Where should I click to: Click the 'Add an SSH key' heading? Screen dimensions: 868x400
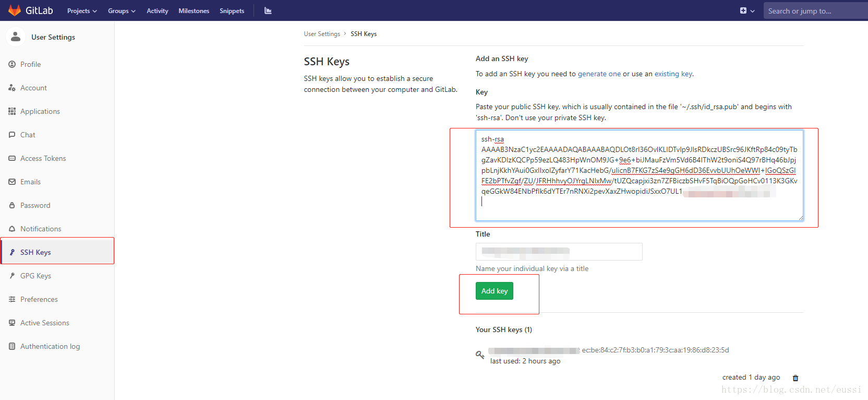pos(502,58)
